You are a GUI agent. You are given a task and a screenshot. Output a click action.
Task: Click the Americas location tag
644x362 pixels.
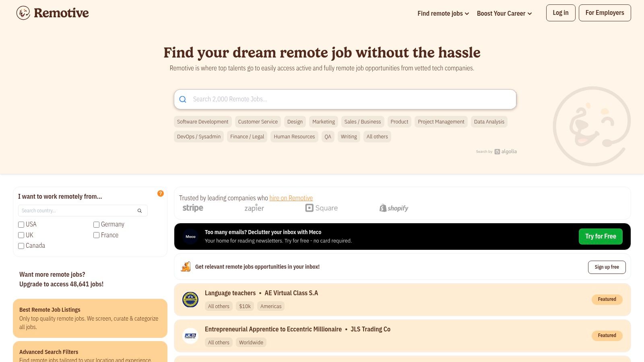(271, 306)
